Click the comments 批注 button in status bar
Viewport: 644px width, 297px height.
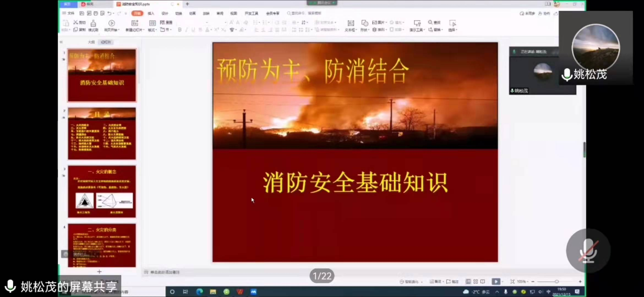(452, 281)
